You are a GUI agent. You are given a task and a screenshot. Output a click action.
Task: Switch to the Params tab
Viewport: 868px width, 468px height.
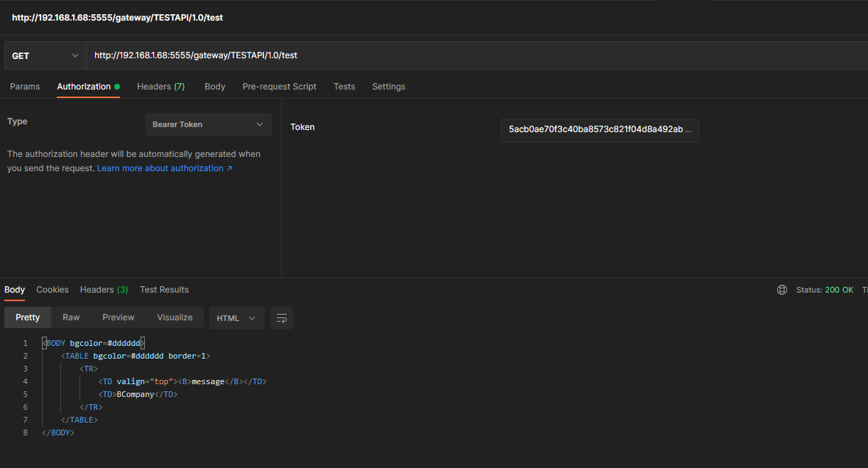coord(25,87)
